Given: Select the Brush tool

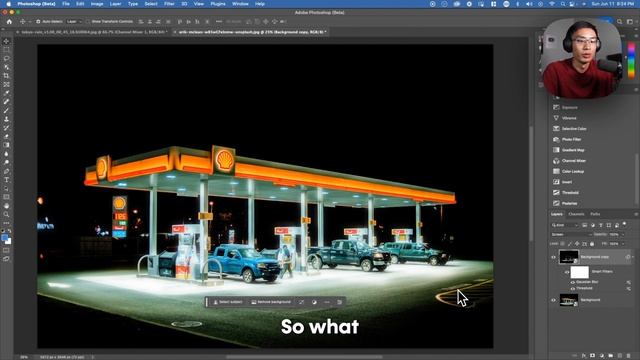Looking at the screenshot, I should coord(7,110).
